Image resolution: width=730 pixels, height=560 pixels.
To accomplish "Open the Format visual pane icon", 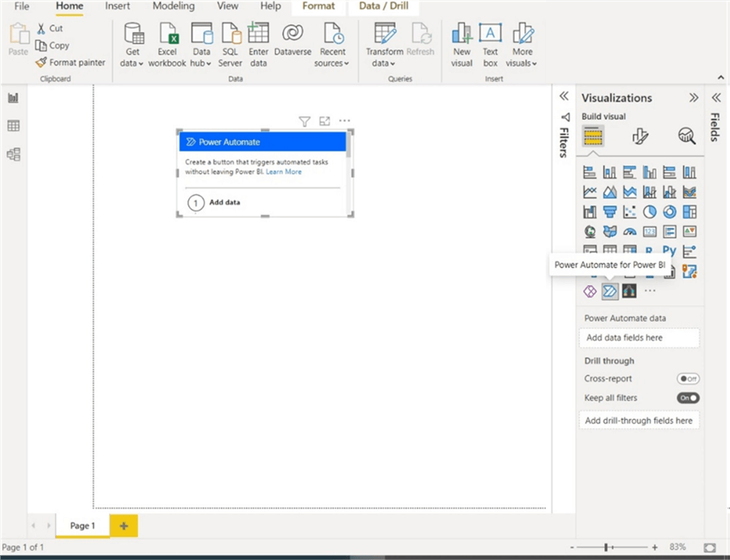I will click(x=640, y=136).
